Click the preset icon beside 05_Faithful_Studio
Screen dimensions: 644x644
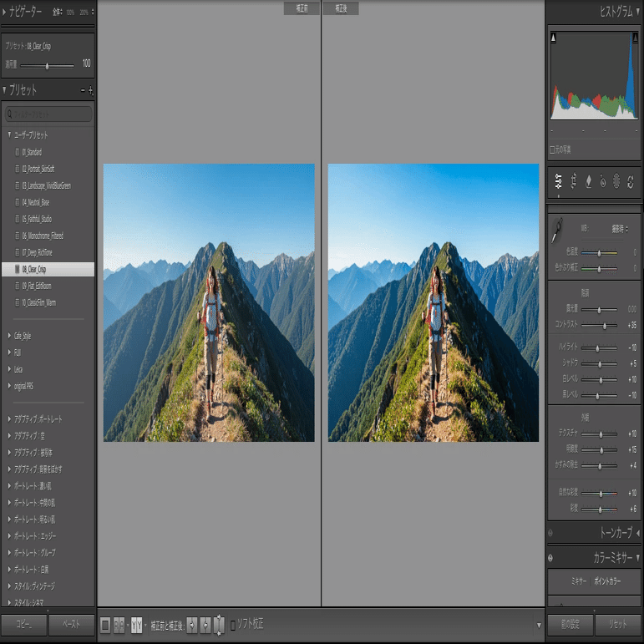(x=18, y=219)
